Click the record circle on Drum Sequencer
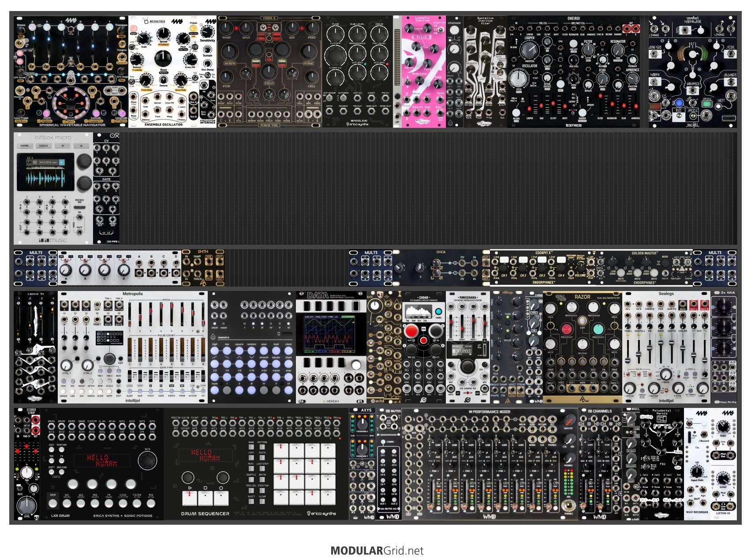 pyautogui.click(x=221, y=488)
